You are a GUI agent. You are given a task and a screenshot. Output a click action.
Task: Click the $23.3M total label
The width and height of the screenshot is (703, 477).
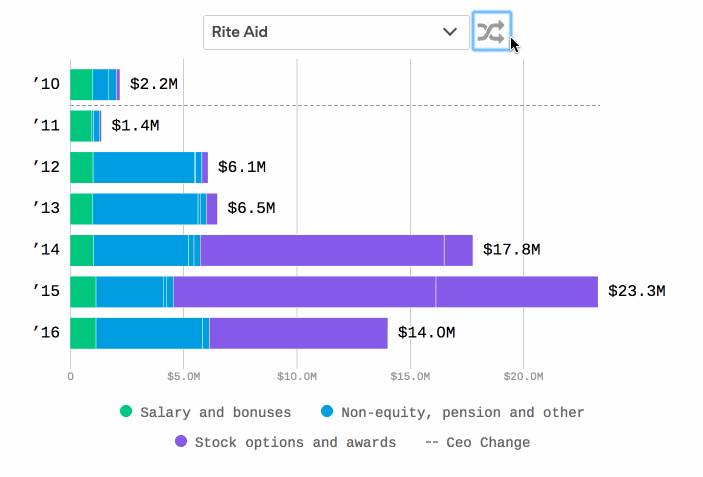click(x=636, y=291)
